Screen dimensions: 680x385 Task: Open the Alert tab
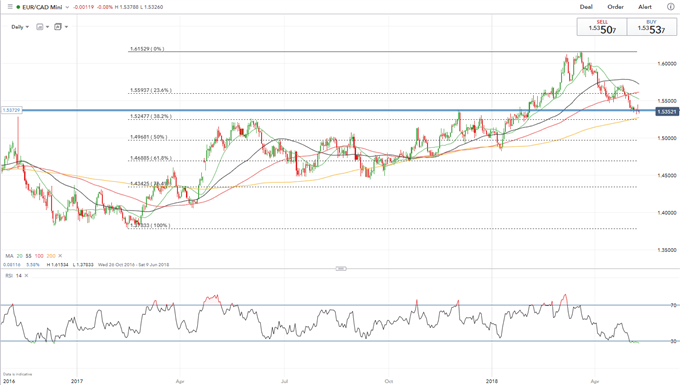coord(645,7)
